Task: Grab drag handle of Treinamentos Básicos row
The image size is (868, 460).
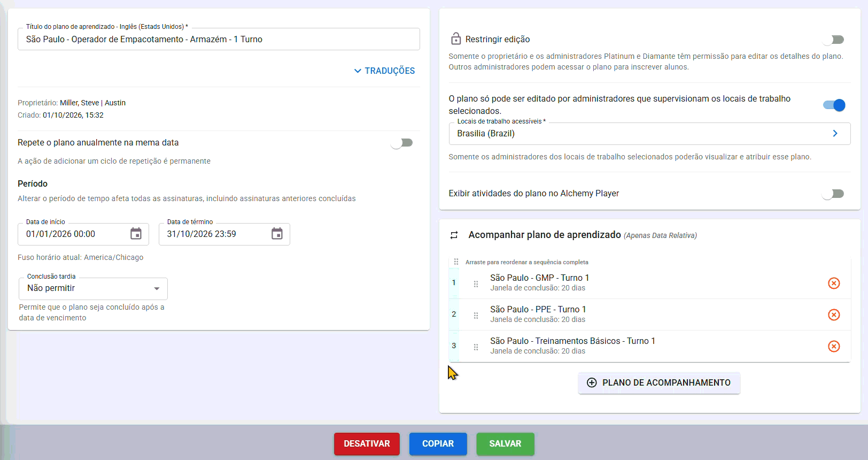Action: click(x=476, y=347)
